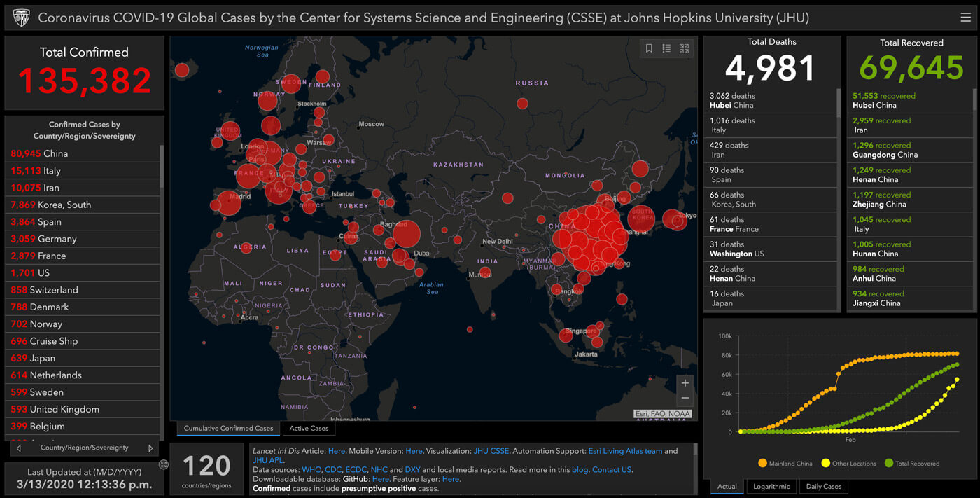Viewport: 980px width, 498px height.
Task: Open the CDC data source link
Action: (332, 470)
